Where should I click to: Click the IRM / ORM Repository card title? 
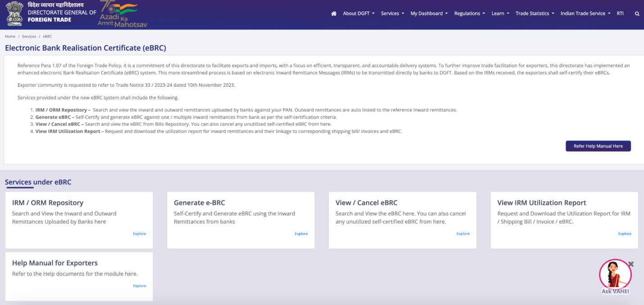coord(48,203)
